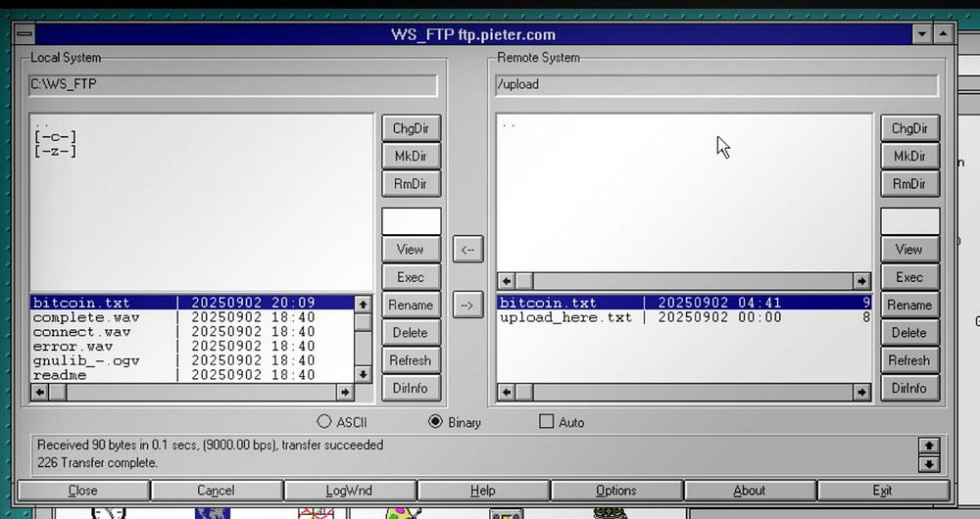Click upload arrow button pointing right
Screen dimensions: 980x519
467,305
